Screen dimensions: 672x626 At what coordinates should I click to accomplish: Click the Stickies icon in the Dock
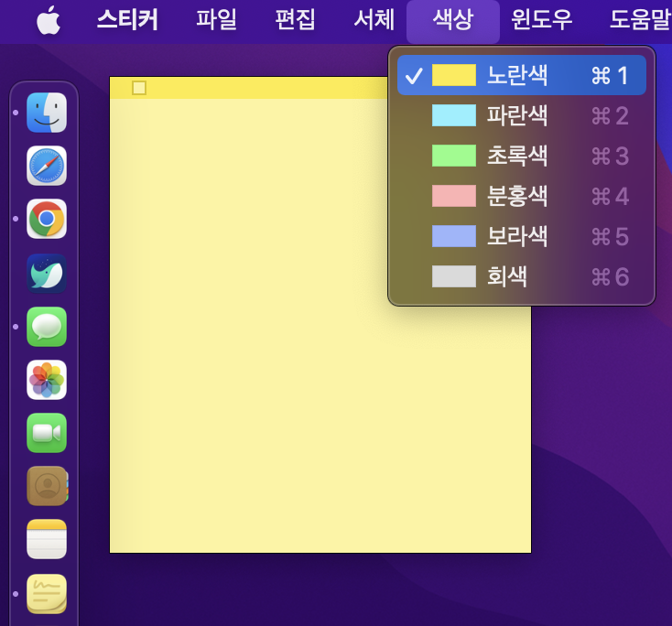click(47, 594)
